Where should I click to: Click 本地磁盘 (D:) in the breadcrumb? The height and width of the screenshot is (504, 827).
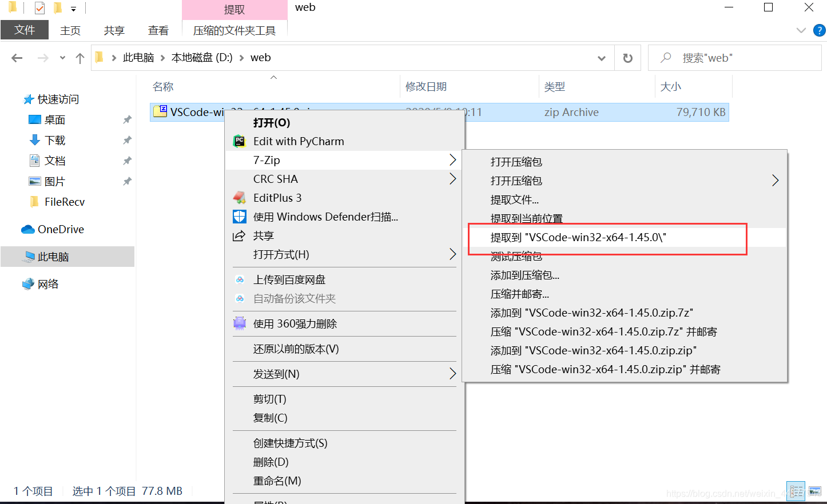pyautogui.click(x=202, y=58)
